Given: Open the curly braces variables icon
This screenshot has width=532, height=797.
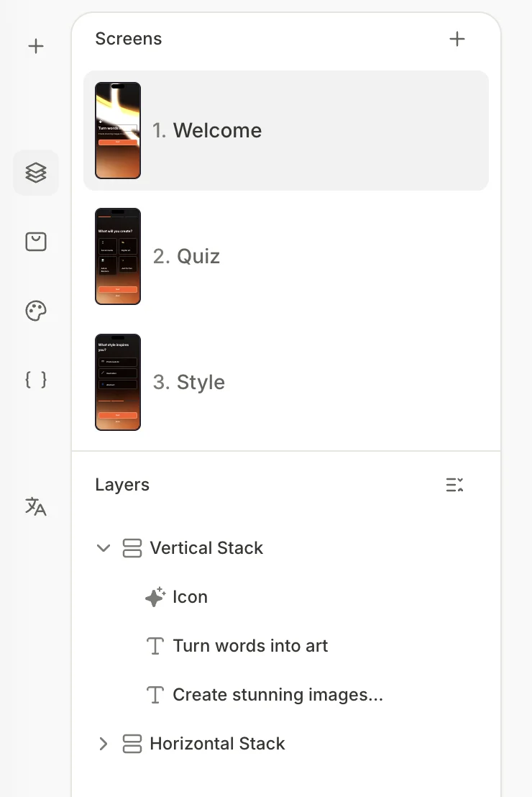Looking at the screenshot, I should [35, 380].
